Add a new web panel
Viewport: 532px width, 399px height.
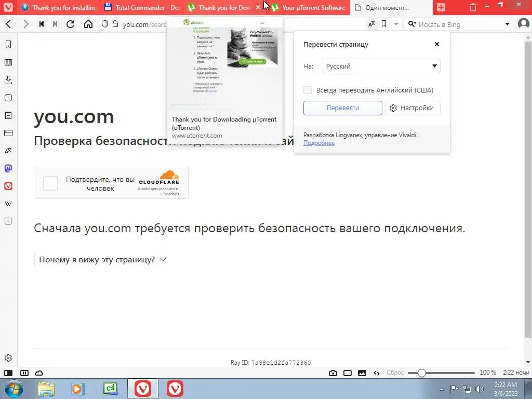click(x=8, y=221)
